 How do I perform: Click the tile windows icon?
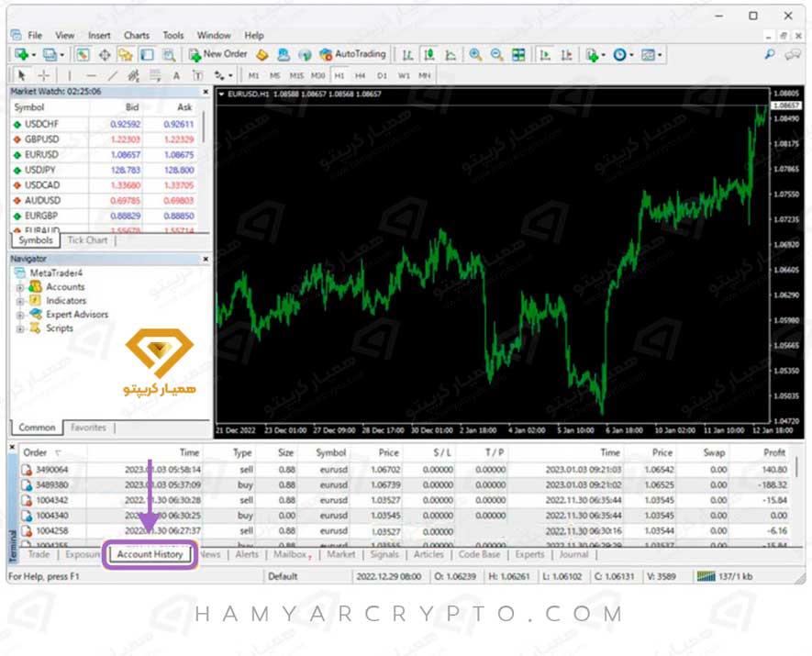pos(519,54)
